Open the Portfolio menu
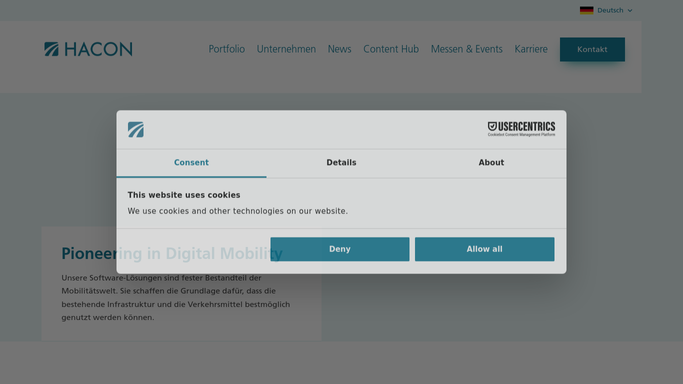Screen dimensions: 683x384 pyautogui.click(x=227, y=49)
